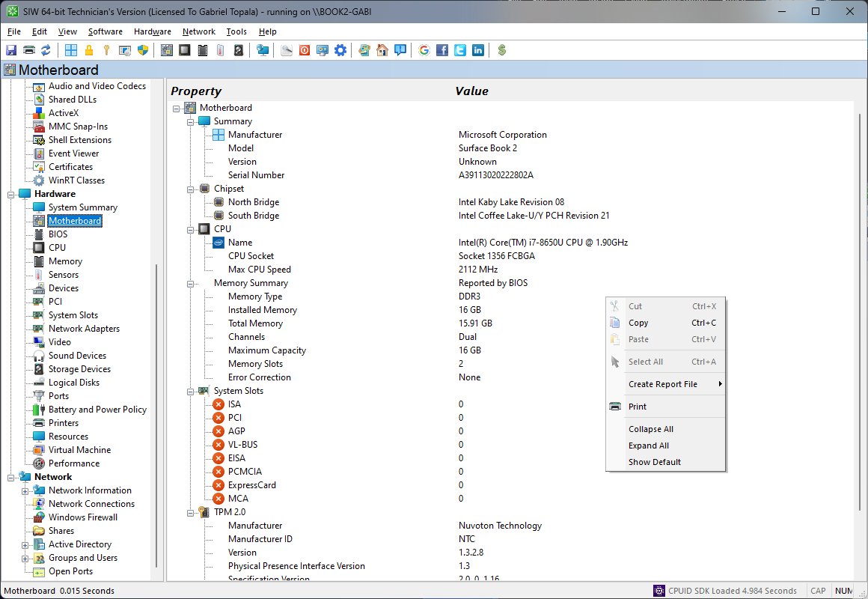The width and height of the screenshot is (868, 599).
Task: Collapse the root Motherboard property node
Action: point(176,109)
